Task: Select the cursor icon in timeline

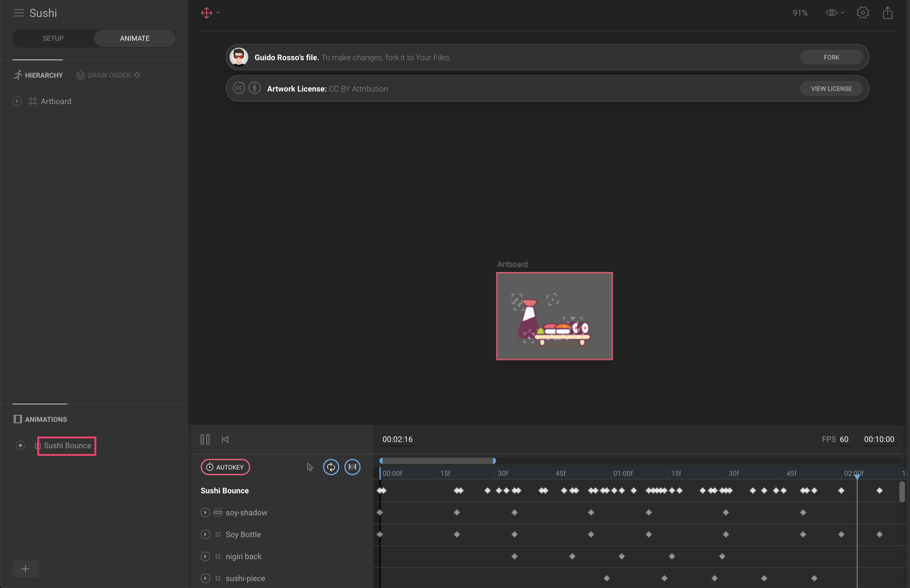Action: (x=310, y=467)
